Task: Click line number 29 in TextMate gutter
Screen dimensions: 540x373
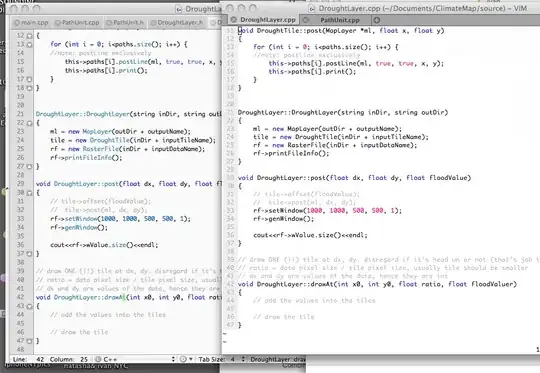Action: (x=20, y=184)
